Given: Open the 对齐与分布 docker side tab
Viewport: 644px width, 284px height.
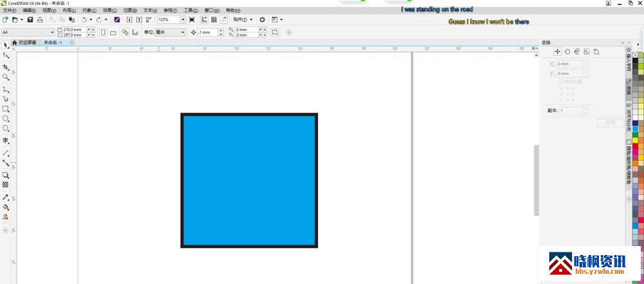Looking at the screenshot, I should click(629, 117).
